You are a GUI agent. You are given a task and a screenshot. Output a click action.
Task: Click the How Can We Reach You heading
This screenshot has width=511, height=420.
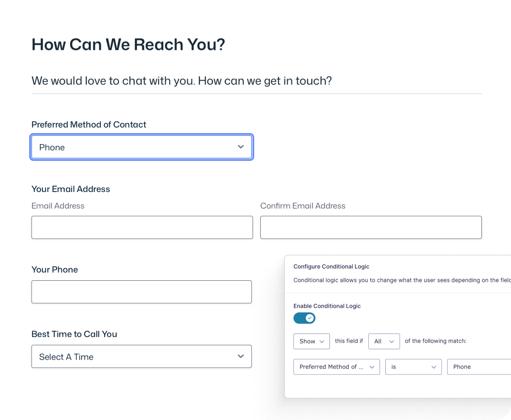pyautogui.click(x=128, y=45)
